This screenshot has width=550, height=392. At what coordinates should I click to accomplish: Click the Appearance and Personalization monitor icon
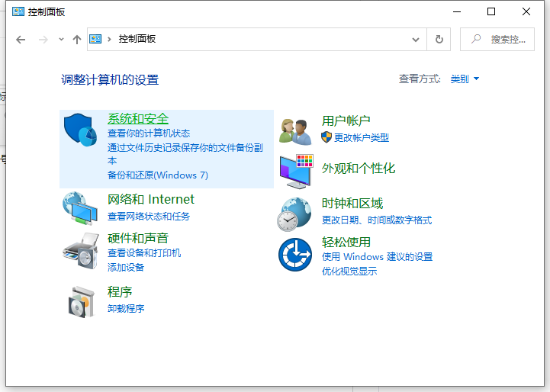tap(296, 171)
